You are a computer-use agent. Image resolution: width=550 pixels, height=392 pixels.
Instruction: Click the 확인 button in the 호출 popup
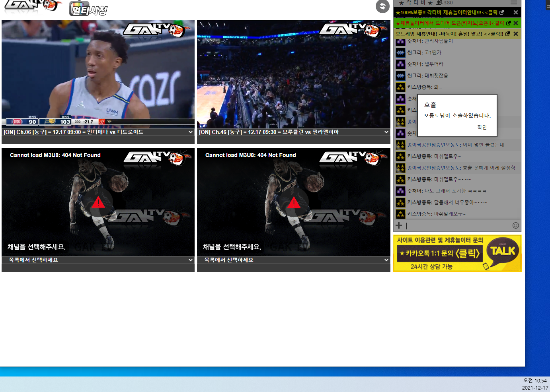point(482,127)
